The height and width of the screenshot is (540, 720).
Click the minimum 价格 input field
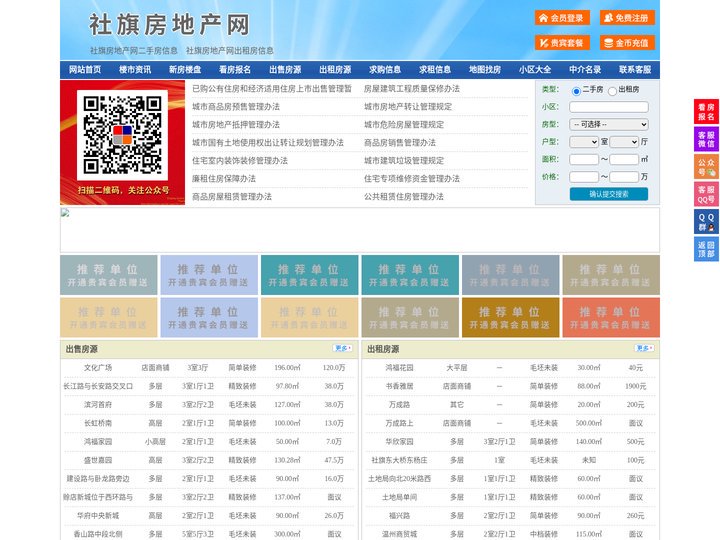coord(584,177)
